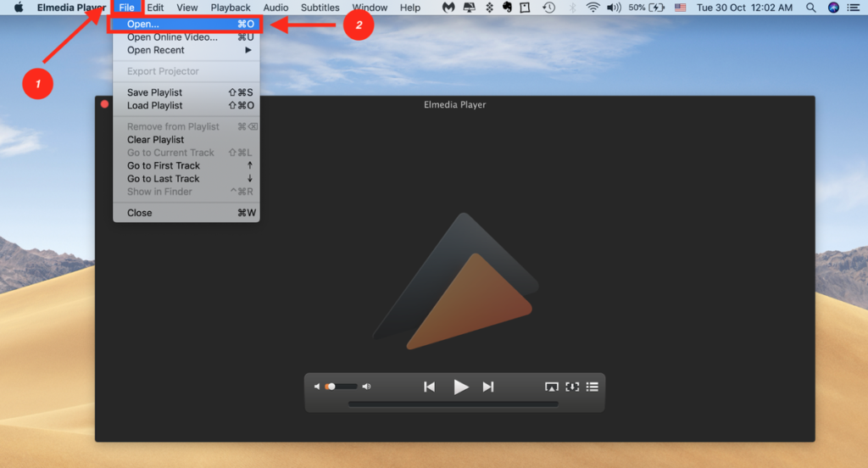This screenshot has width=868, height=468.
Task: Expand the Open Recent submenu
Action: tap(186, 50)
